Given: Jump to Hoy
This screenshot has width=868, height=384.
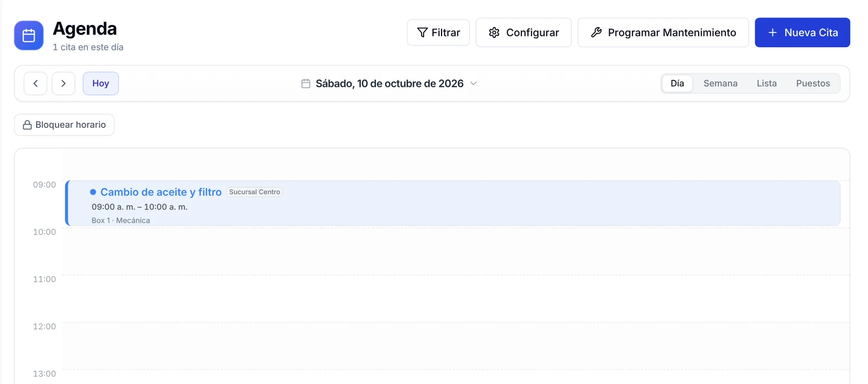Looking at the screenshot, I should pos(101,84).
